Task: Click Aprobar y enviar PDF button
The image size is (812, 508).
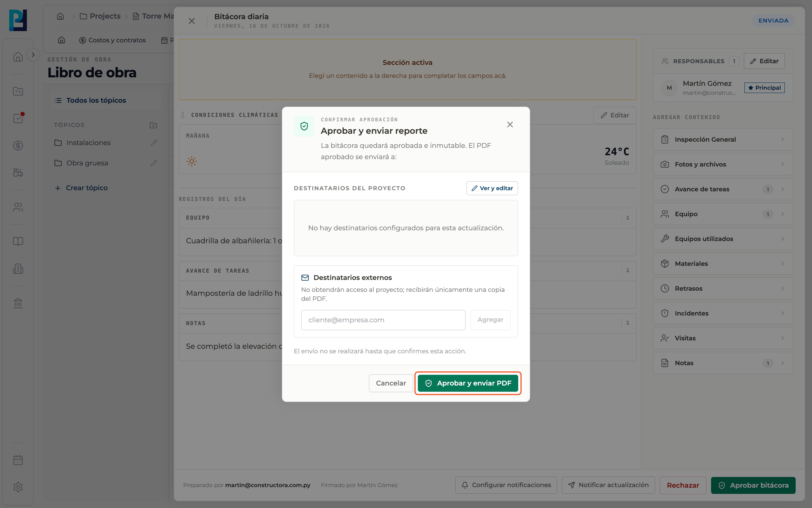Action: point(468,383)
